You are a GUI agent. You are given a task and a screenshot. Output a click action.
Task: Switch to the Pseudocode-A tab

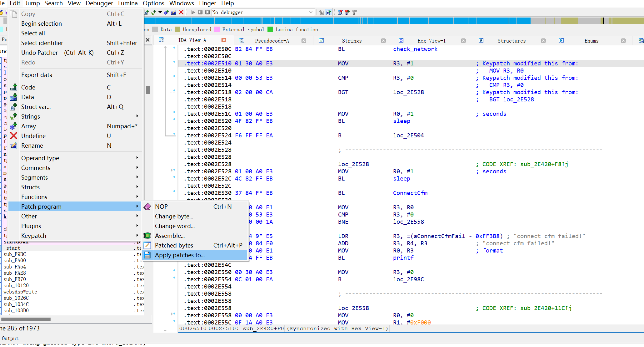[272, 41]
